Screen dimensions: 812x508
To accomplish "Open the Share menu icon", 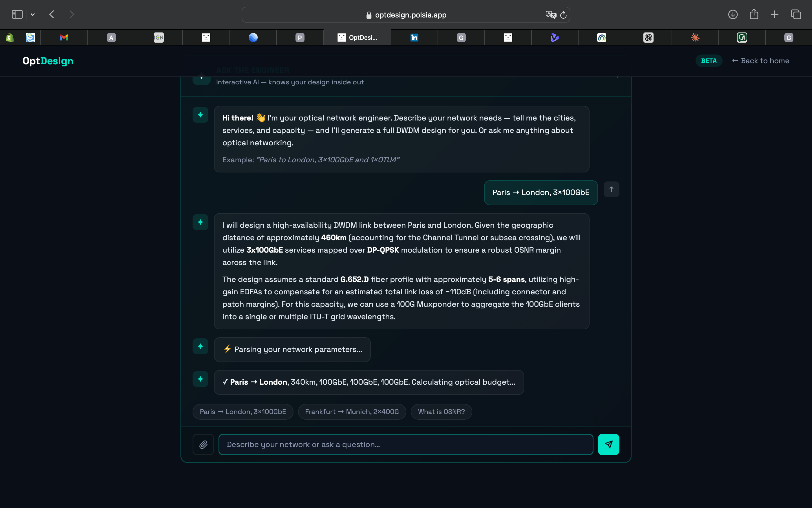I will point(754,14).
